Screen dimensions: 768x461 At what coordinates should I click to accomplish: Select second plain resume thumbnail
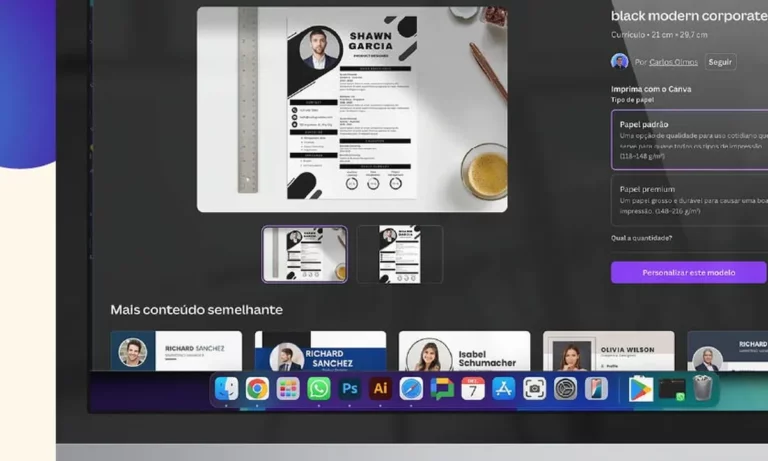[400, 254]
